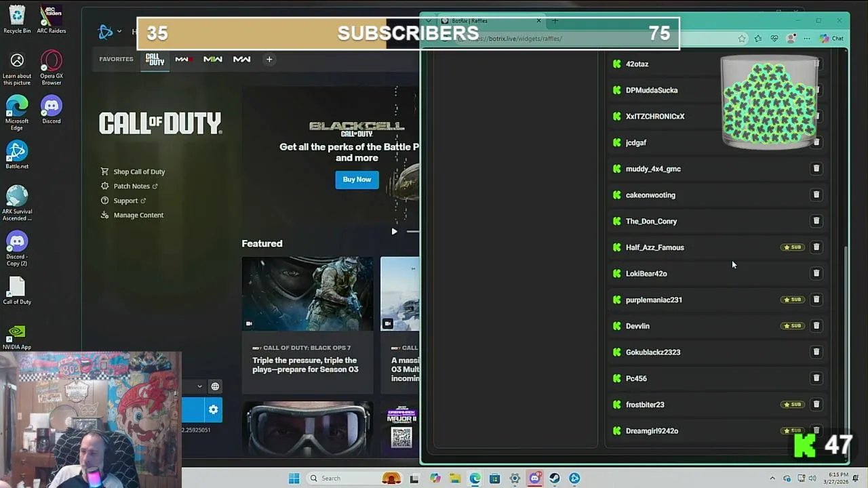Switch to the MWIII game tab

click(242, 60)
